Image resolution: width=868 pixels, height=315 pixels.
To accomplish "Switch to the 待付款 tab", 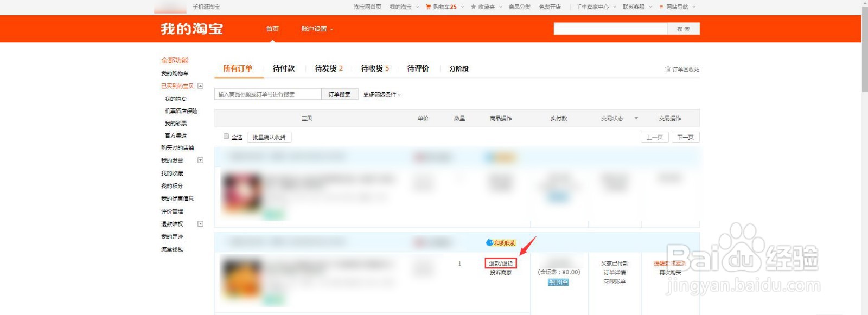I will (x=284, y=68).
